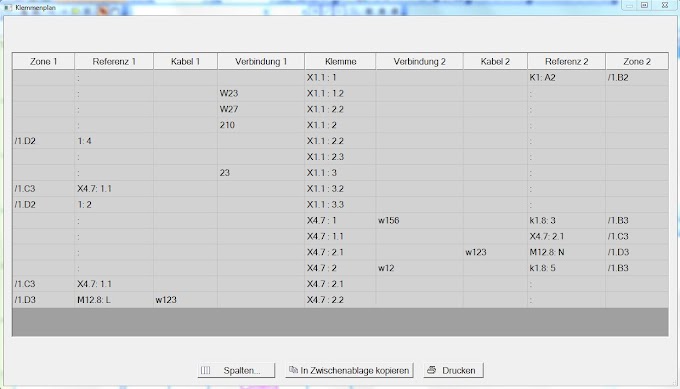
Task: Select the w12 connection cell
Action: 419,268
